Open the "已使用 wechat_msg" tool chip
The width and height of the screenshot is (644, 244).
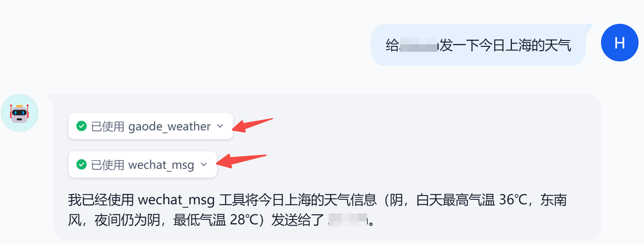point(143,165)
